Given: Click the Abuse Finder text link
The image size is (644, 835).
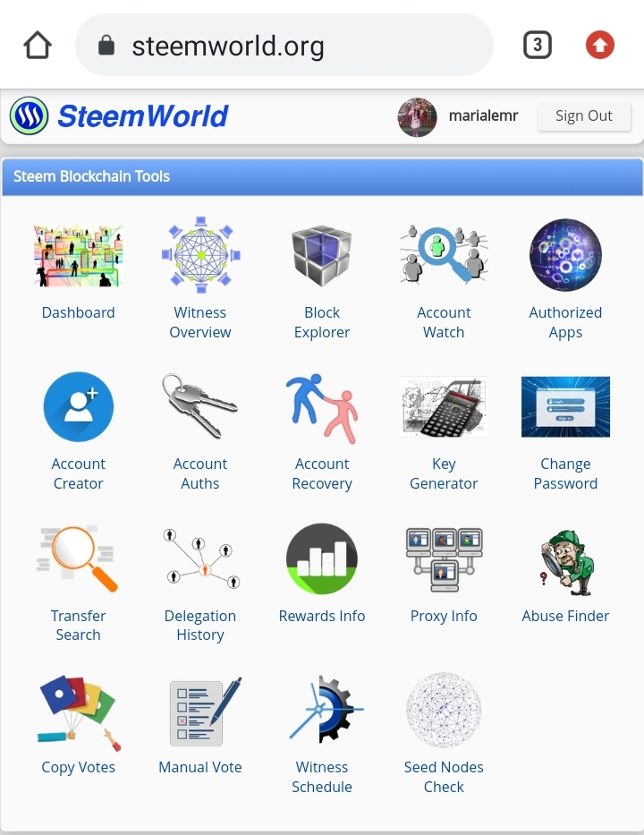Looking at the screenshot, I should point(565,616).
